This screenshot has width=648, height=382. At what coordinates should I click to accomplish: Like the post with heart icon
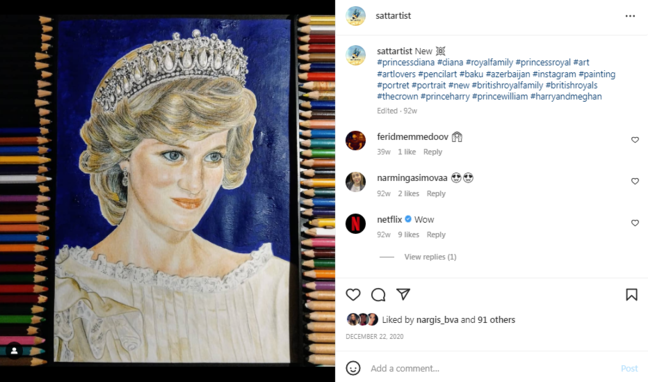tap(353, 294)
